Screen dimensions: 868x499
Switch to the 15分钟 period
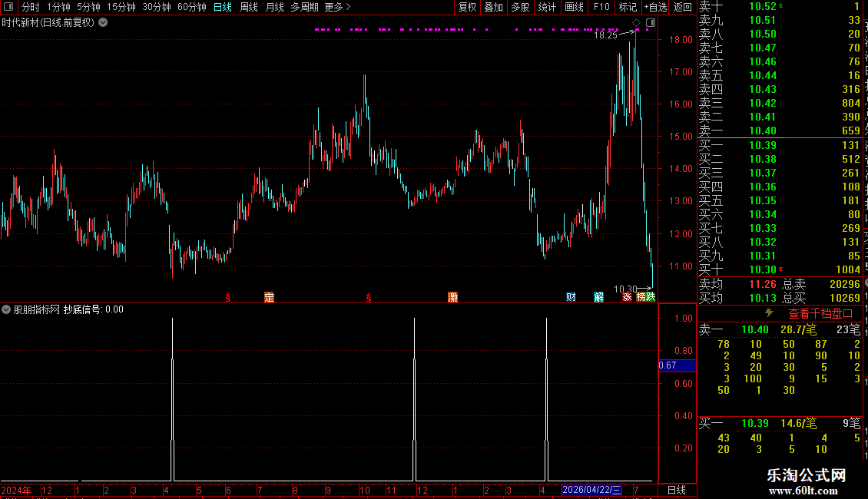point(121,7)
